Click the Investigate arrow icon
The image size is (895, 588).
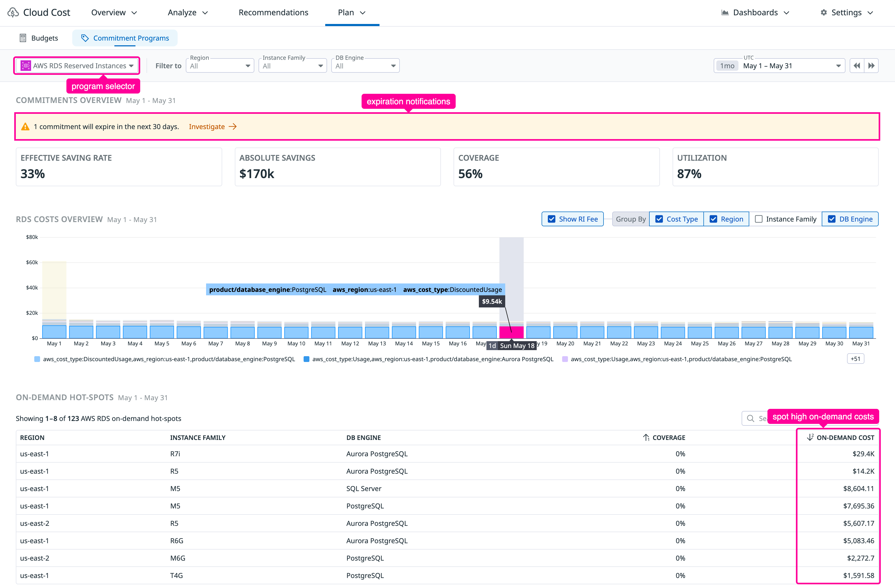tap(233, 127)
